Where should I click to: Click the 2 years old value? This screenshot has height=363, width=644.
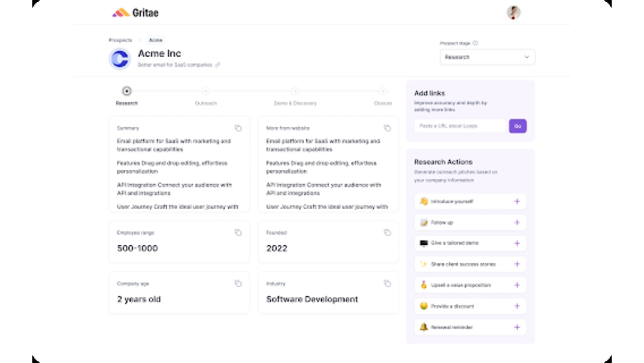click(x=139, y=299)
